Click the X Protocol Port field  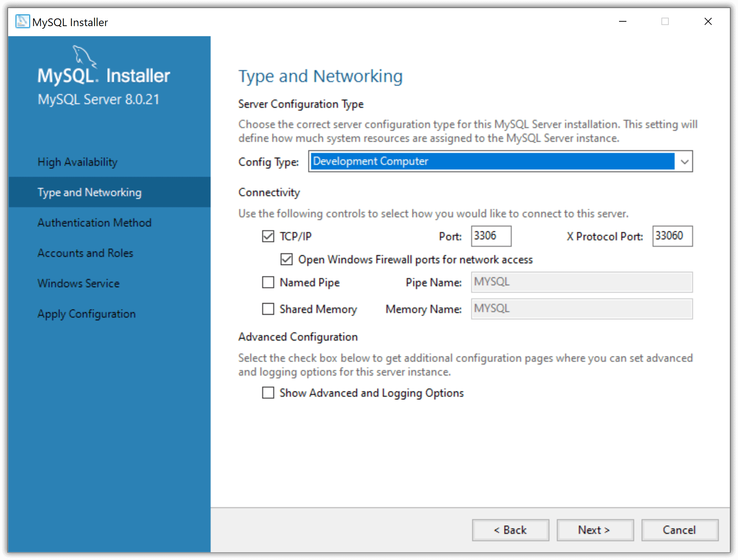[672, 236]
